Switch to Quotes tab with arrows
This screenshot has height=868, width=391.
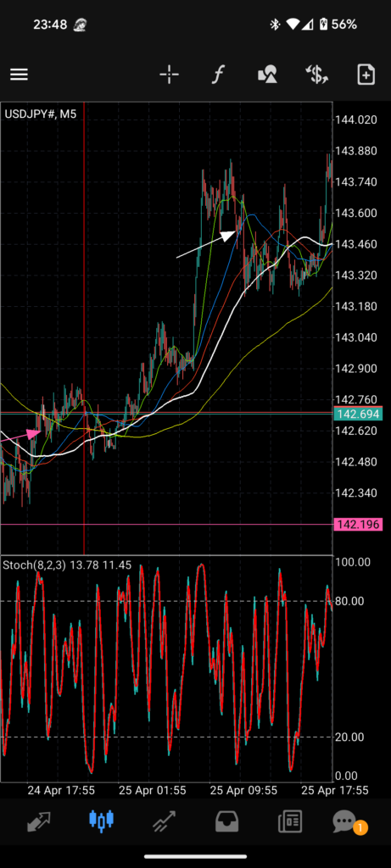pyautogui.click(x=39, y=821)
